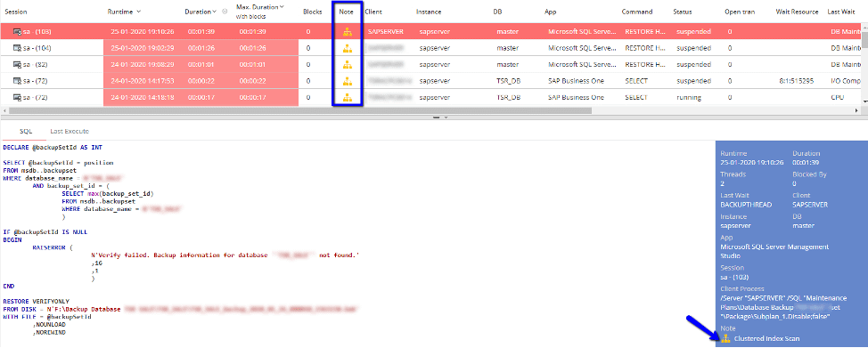Sort by the Command column header
868x348 pixels.
pos(637,12)
